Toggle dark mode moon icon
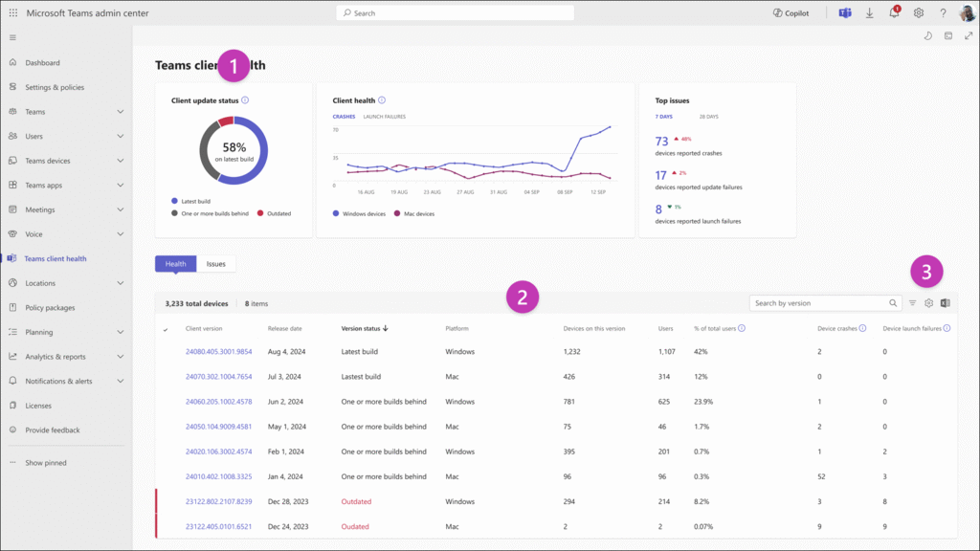Image resolution: width=980 pixels, height=551 pixels. click(x=928, y=35)
